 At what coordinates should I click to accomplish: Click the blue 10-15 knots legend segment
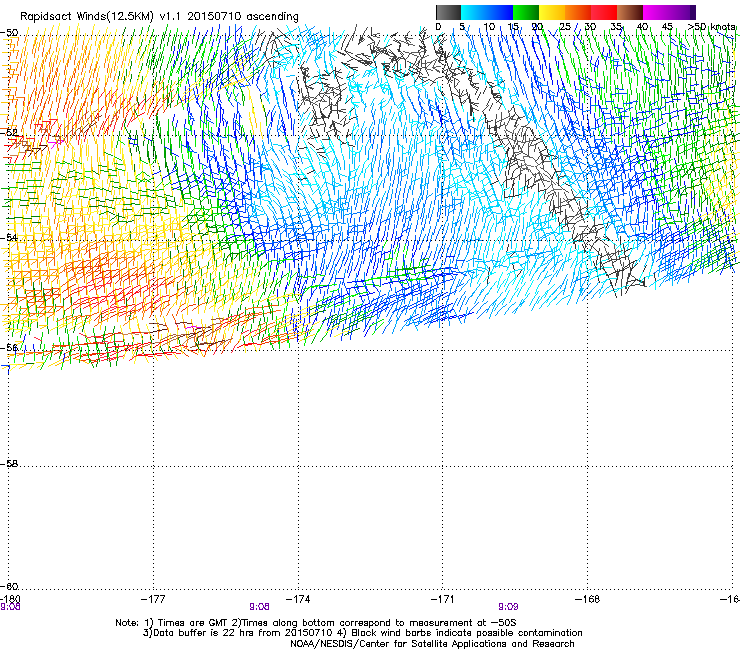pyautogui.click(x=500, y=12)
